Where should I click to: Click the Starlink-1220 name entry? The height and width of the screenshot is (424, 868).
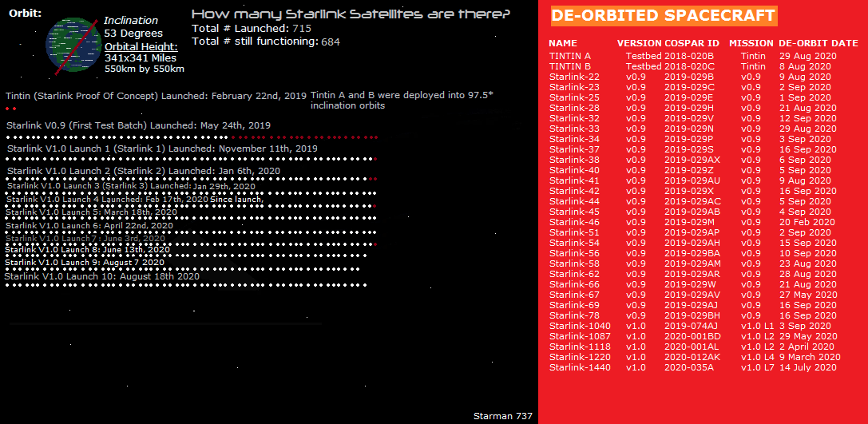[581, 357]
